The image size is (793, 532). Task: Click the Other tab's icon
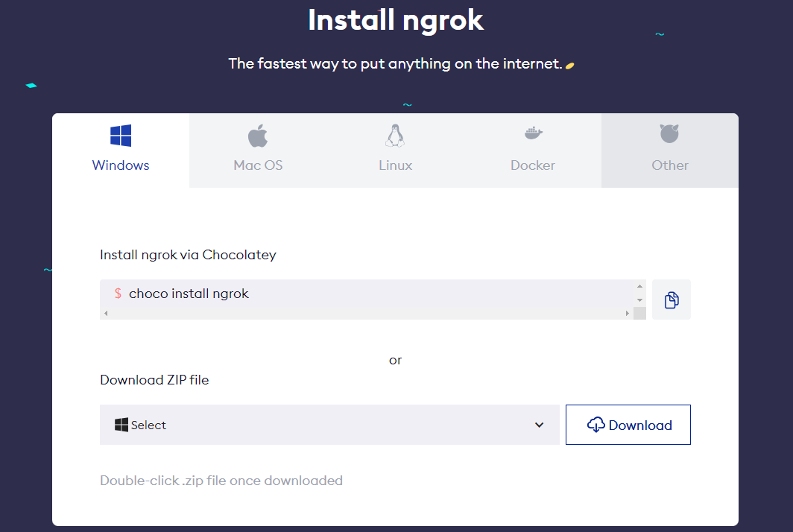(669, 134)
